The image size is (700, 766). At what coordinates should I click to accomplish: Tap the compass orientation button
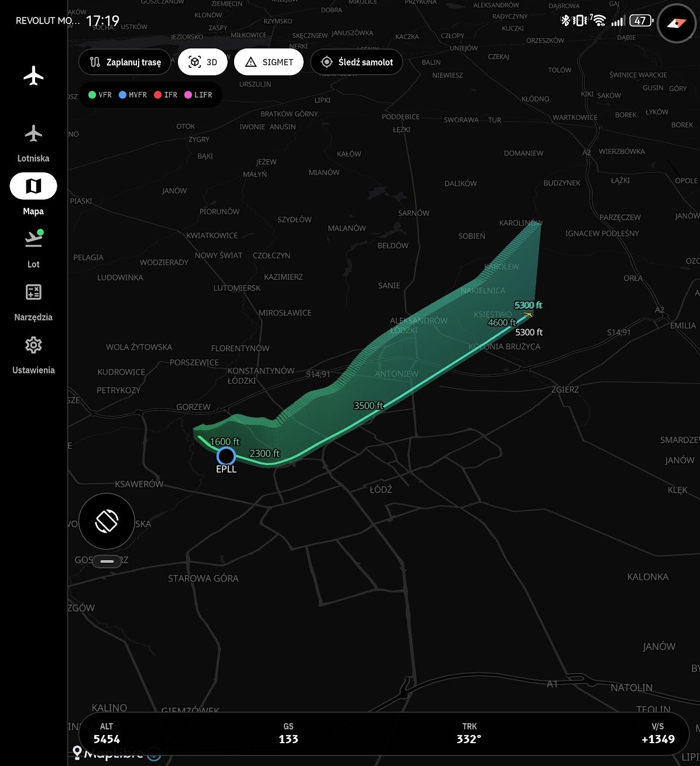(x=677, y=24)
